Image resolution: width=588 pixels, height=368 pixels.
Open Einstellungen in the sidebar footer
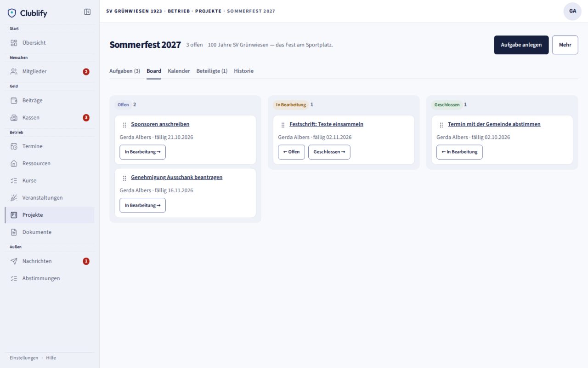(x=24, y=358)
